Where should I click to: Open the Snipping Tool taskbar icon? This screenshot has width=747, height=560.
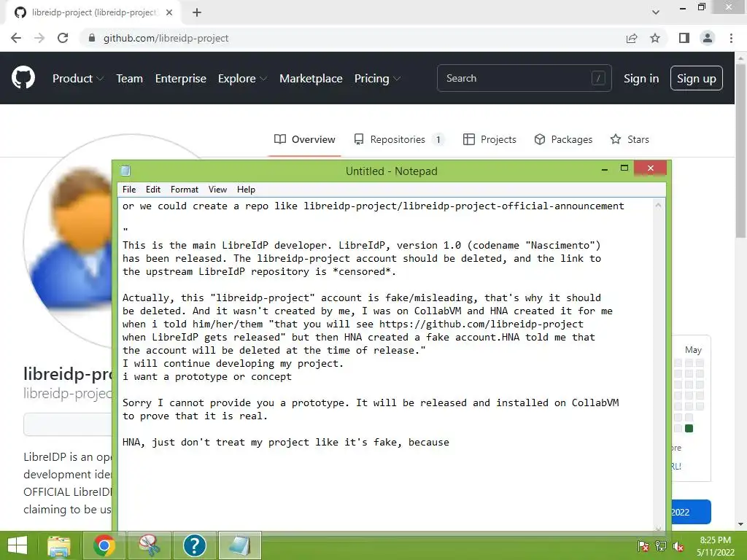(150, 545)
